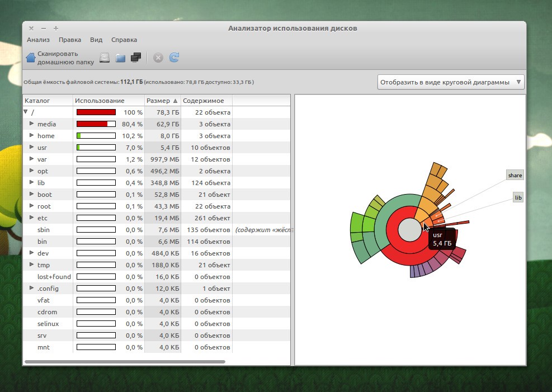Expand the .config folder
The image size is (552, 392).
point(32,289)
